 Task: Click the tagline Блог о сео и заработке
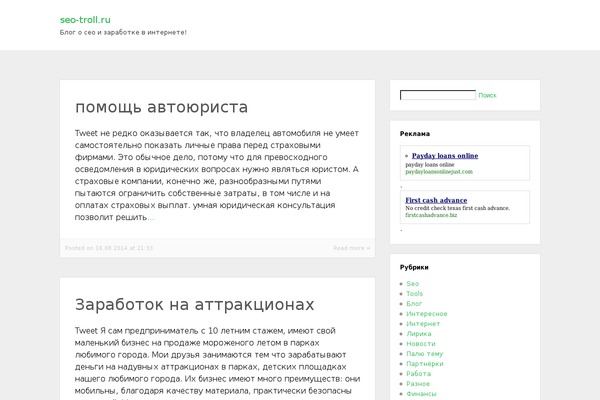[x=123, y=32]
